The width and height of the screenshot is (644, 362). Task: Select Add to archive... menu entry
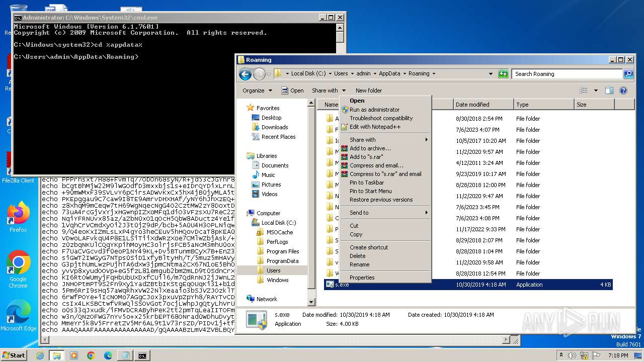385,148
